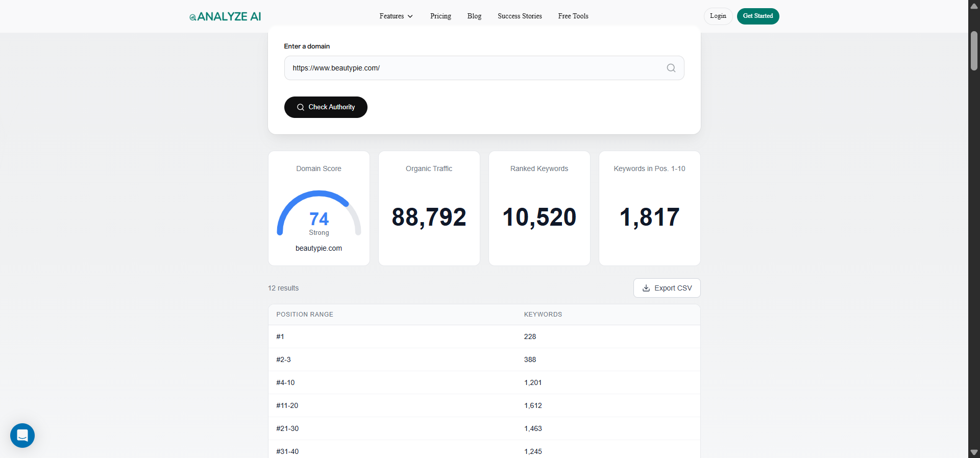Click the beautypie.com label under the gauge
The width and height of the screenshot is (980, 458).
pyautogui.click(x=319, y=248)
